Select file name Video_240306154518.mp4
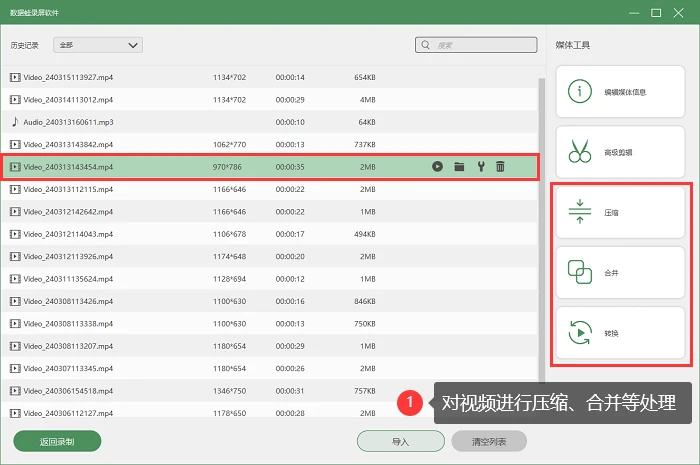The image size is (700, 465). (x=68, y=391)
